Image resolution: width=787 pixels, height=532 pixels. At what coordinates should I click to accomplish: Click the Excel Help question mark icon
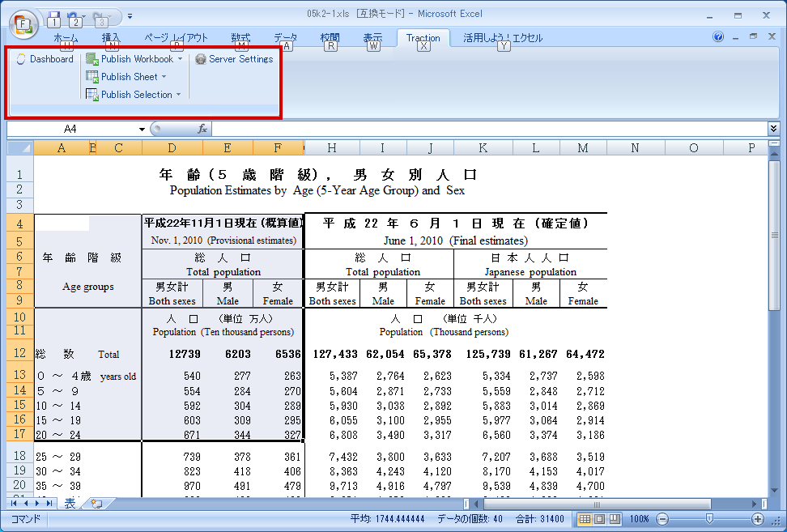pos(718,36)
